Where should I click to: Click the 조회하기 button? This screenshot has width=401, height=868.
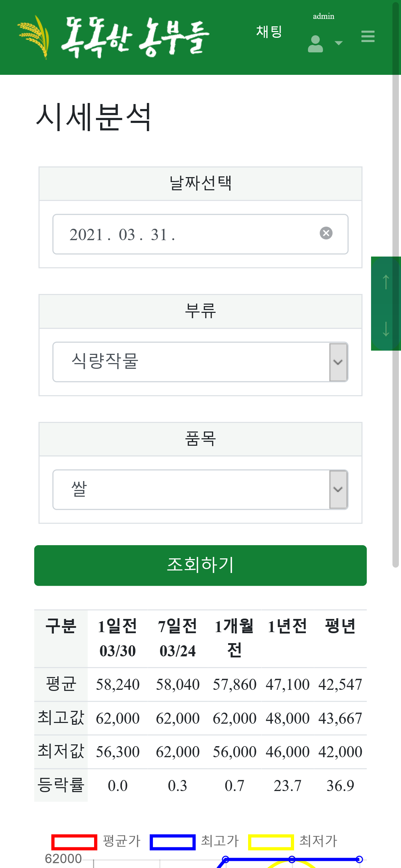point(200,565)
